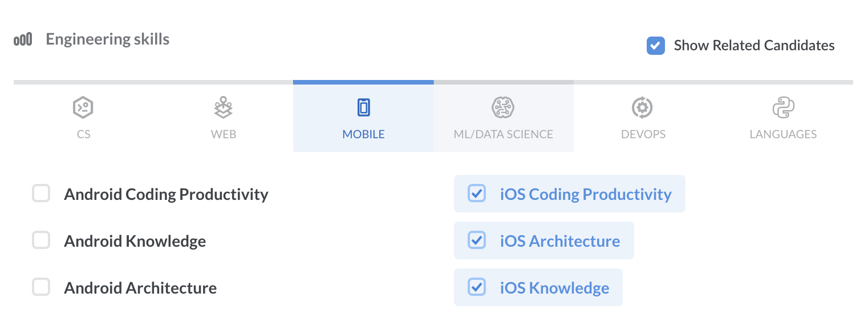Open the ML/DATA SCIENCE tab label
Image resolution: width=868 pixels, height=321 pixels.
504,135
